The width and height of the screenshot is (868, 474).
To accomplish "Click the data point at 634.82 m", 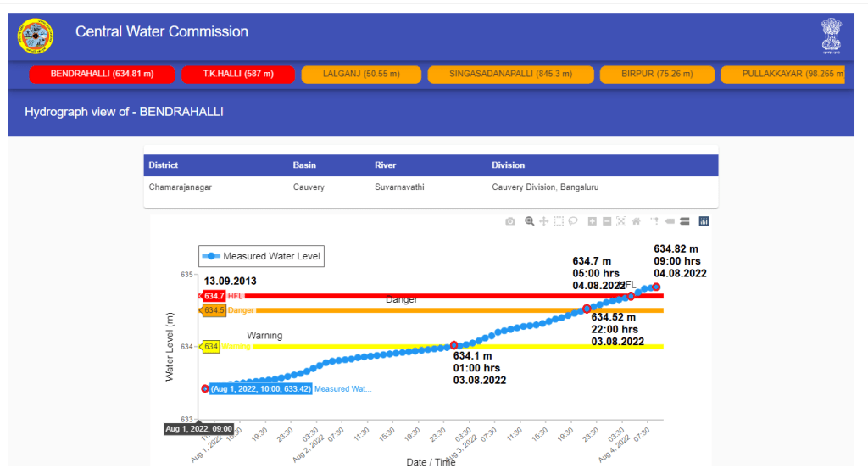I will tap(657, 287).
